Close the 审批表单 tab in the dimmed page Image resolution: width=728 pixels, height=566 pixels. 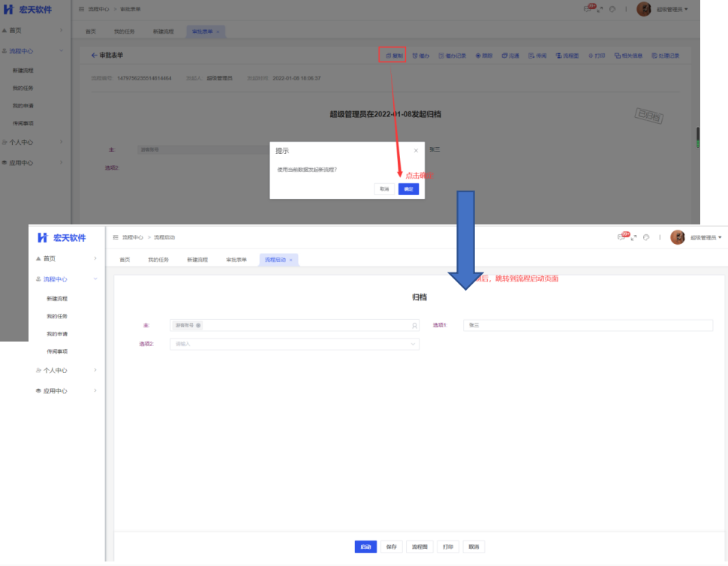[x=218, y=32]
